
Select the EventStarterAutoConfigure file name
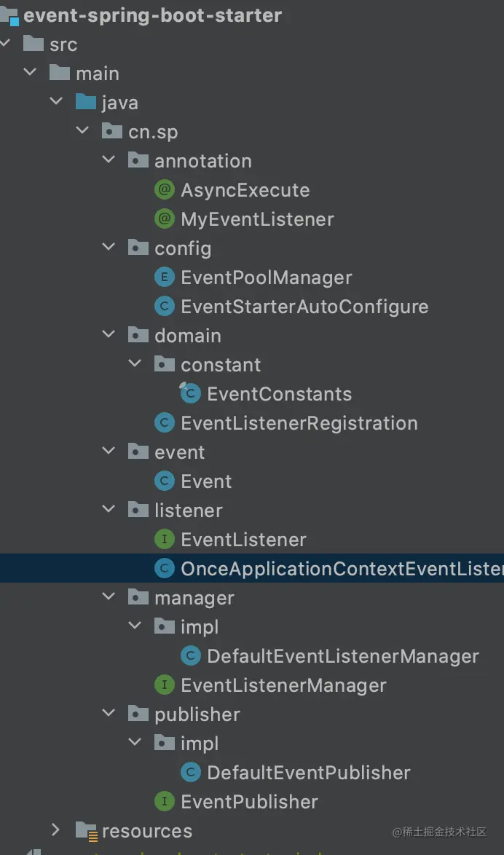[x=305, y=307]
